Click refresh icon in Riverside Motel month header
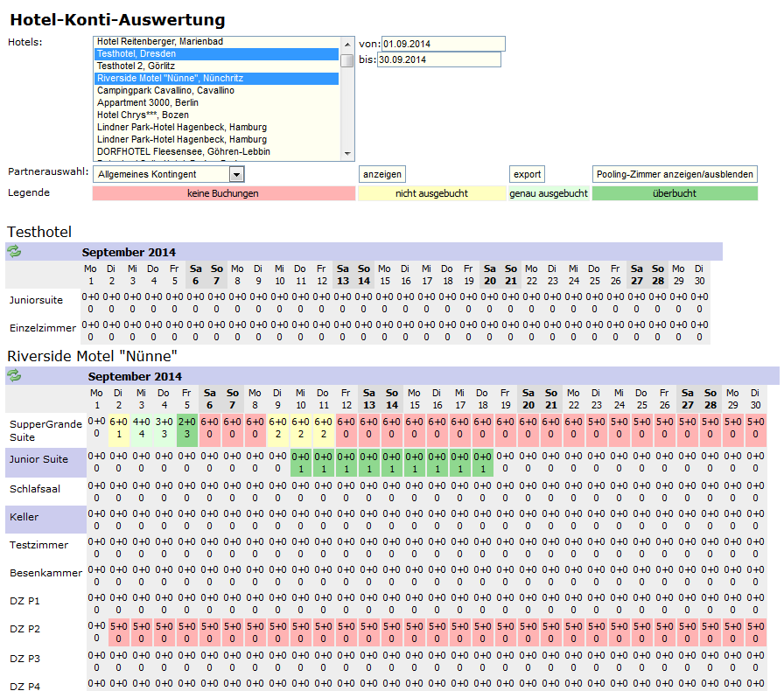 [14, 376]
